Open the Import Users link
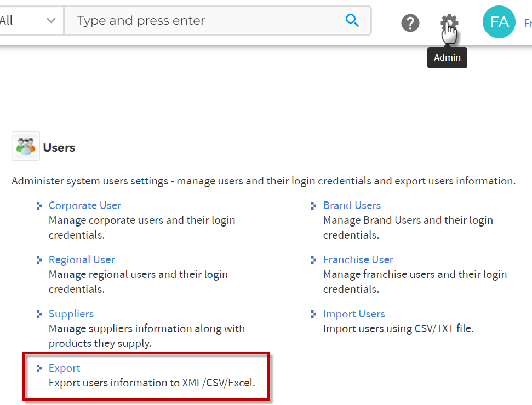This screenshot has width=532, height=405. click(354, 314)
